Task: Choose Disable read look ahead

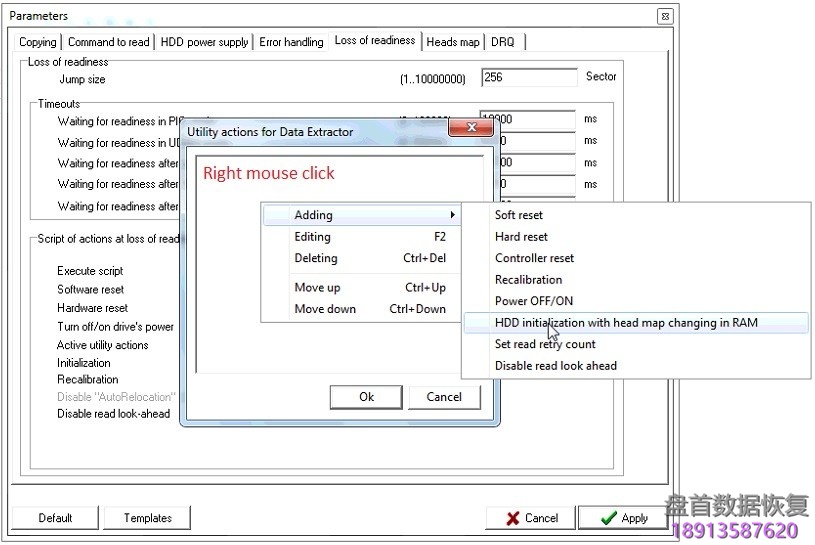Action: [x=556, y=366]
